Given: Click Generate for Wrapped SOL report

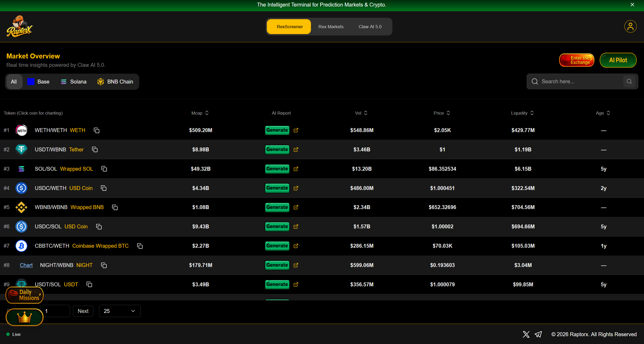Looking at the screenshot, I should (x=277, y=169).
